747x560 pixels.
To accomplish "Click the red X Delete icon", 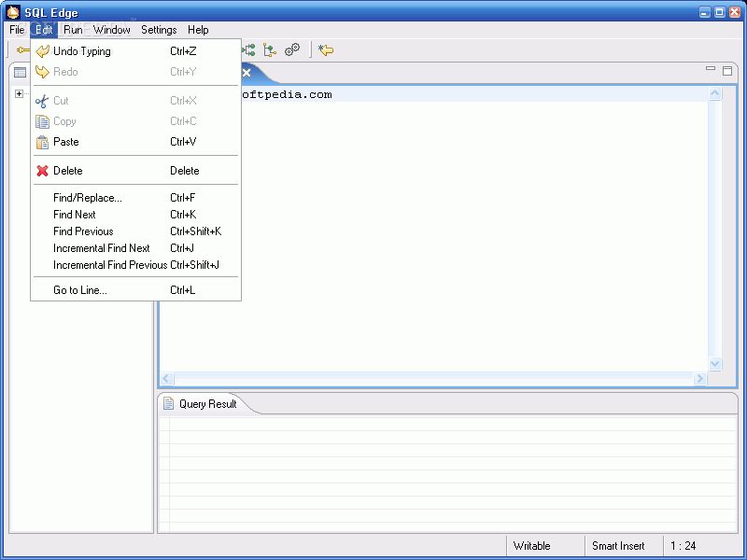I will (x=42, y=171).
